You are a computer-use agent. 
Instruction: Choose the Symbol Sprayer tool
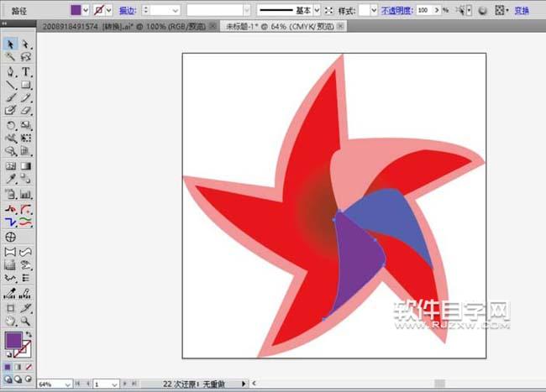[10, 194]
